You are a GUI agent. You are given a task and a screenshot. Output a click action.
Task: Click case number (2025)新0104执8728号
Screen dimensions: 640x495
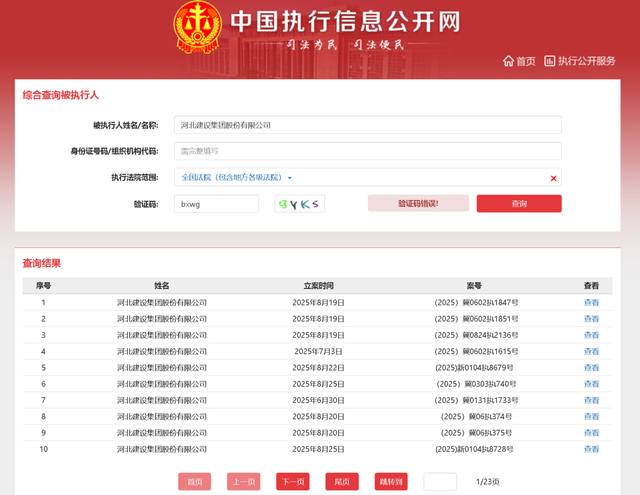pyautogui.click(x=474, y=449)
